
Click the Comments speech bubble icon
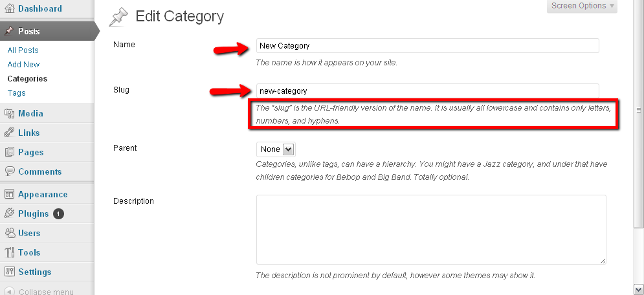click(10, 171)
